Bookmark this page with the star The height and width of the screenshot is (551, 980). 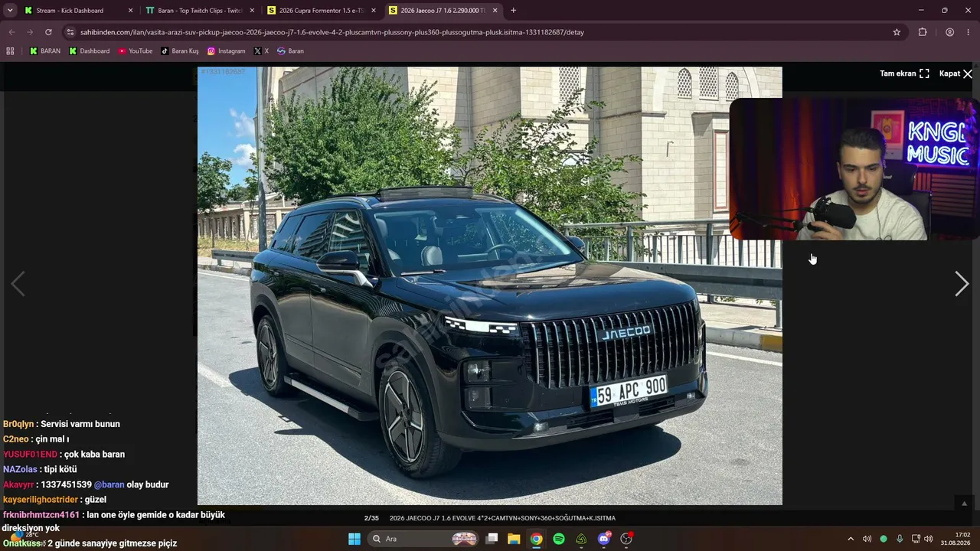pyautogui.click(x=897, y=32)
